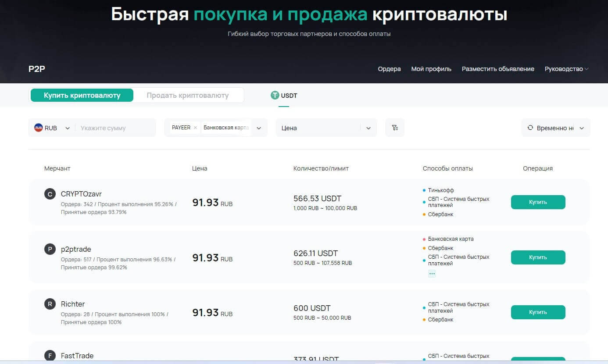This screenshot has width=608, height=364.
Task: Show more payment methods for p2ptrade
Action: pyautogui.click(x=432, y=274)
